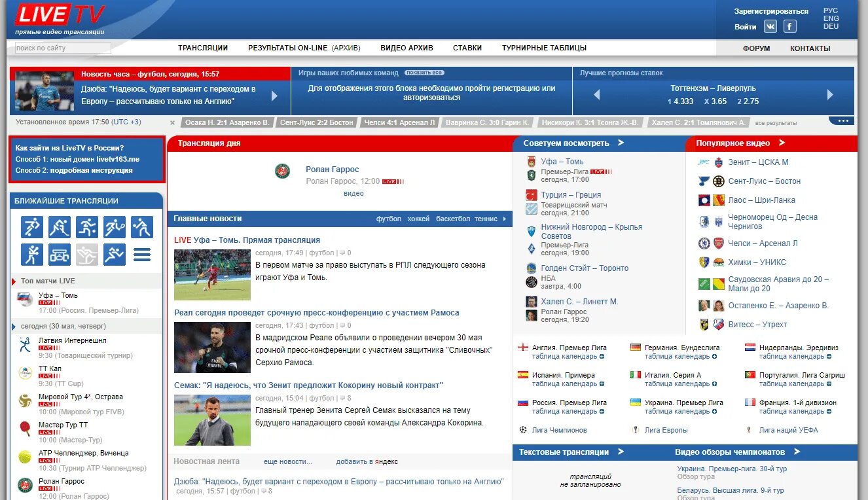Filter upcoming broadcasts by basketball icon
This screenshot has height=500, width=868.
click(x=87, y=227)
